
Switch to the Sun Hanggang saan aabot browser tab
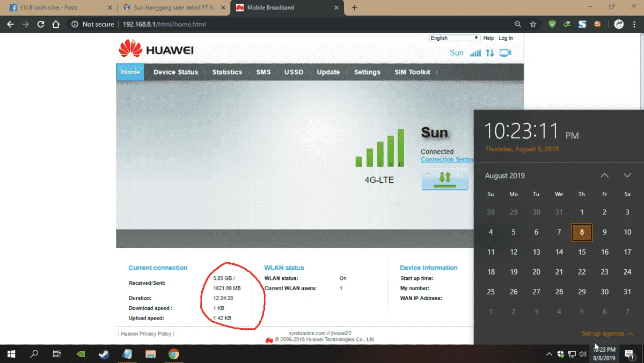[173, 8]
